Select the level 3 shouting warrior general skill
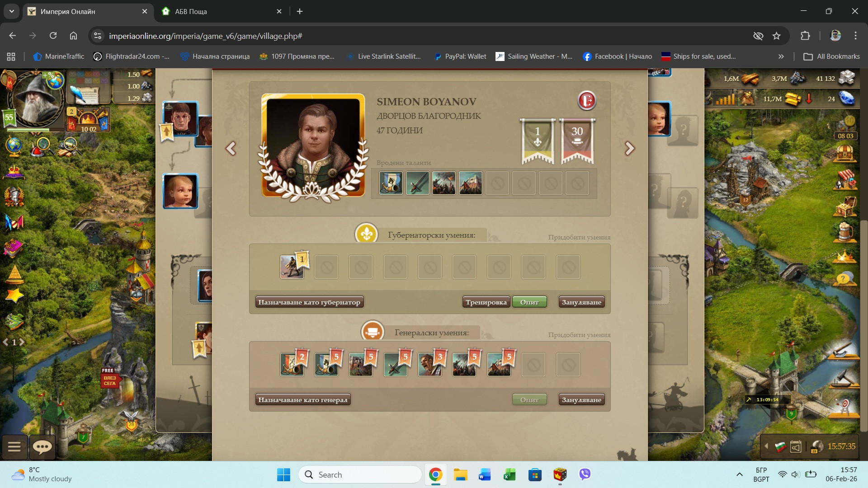Viewport: 868px width, 488px height. (x=429, y=365)
